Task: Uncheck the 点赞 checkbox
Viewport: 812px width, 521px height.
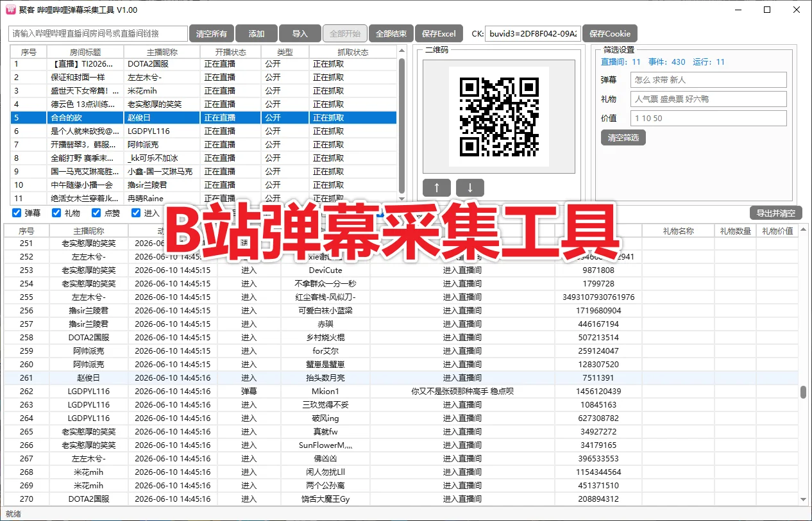Action: coord(96,213)
